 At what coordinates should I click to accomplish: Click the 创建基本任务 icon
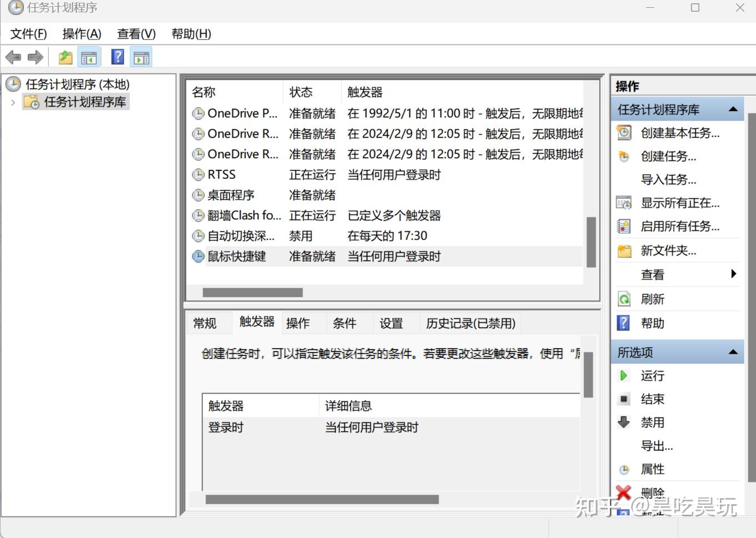point(624,133)
